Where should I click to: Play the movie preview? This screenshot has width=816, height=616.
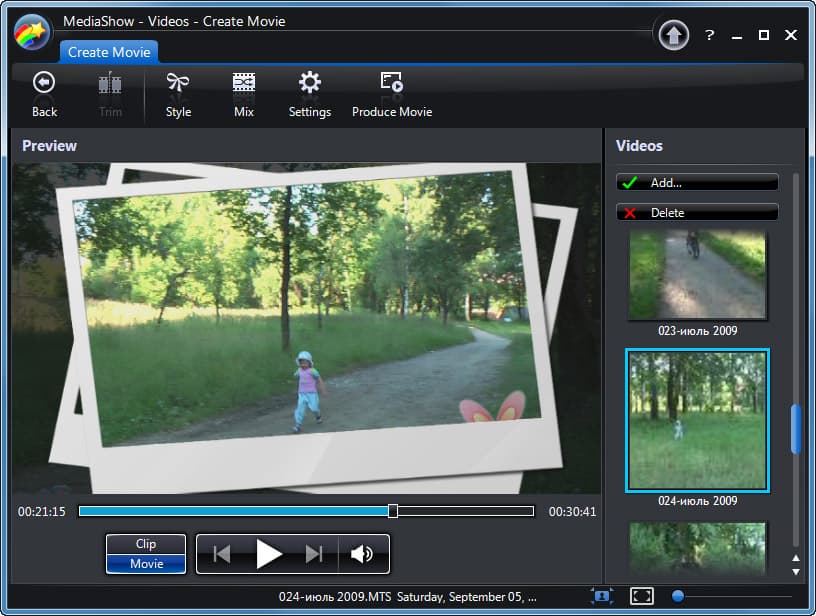pos(269,554)
